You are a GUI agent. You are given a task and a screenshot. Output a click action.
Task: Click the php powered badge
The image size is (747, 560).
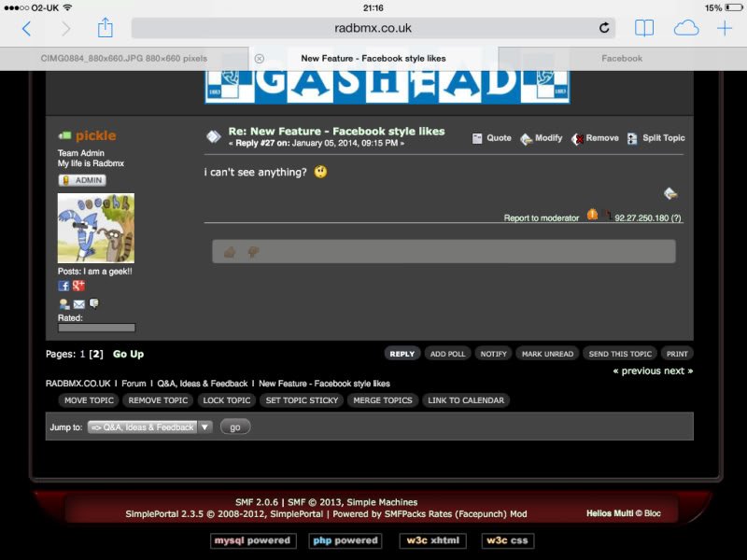(345, 541)
